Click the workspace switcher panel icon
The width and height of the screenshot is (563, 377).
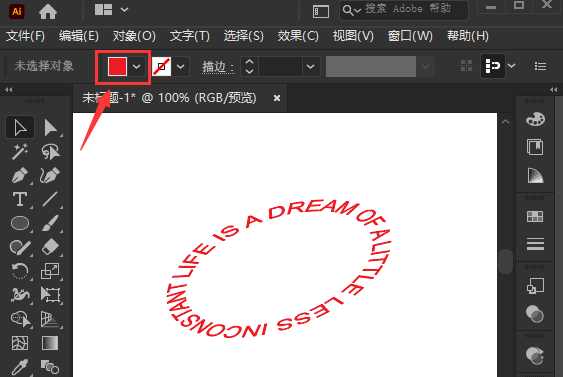pos(321,11)
